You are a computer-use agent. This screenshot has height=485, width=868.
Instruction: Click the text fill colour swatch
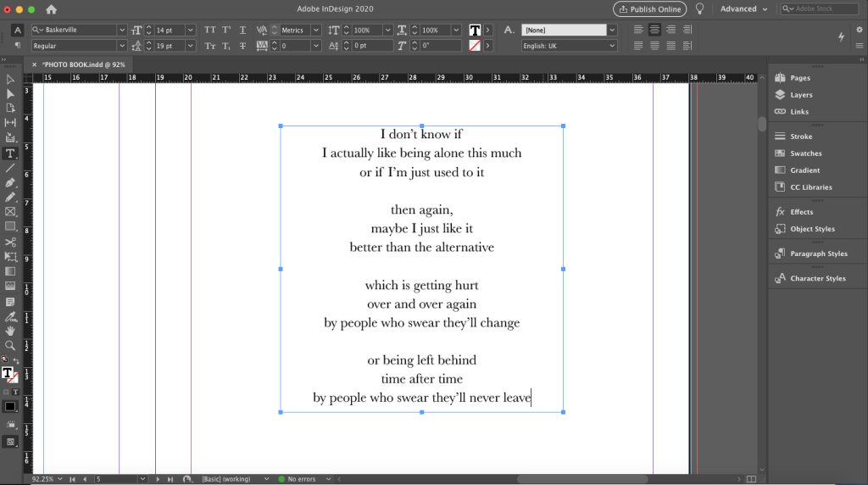[475, 30]
